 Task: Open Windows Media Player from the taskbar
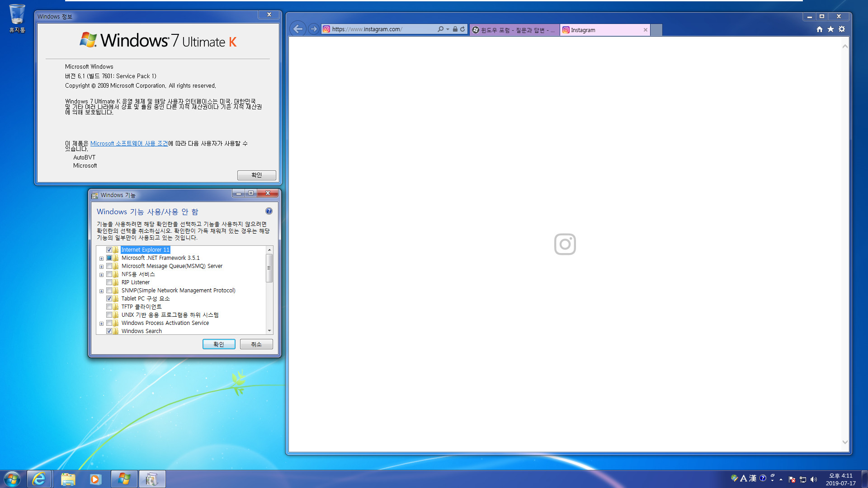tap(95, 479)
